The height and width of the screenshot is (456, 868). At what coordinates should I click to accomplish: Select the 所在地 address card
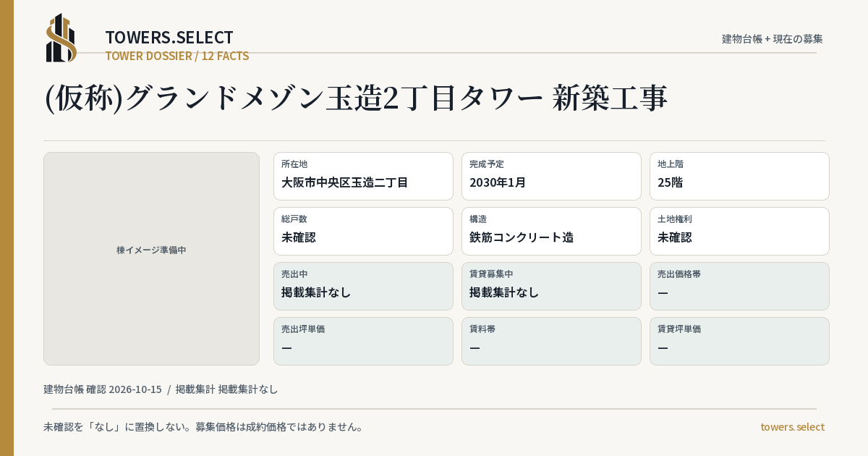click(363, 176)
